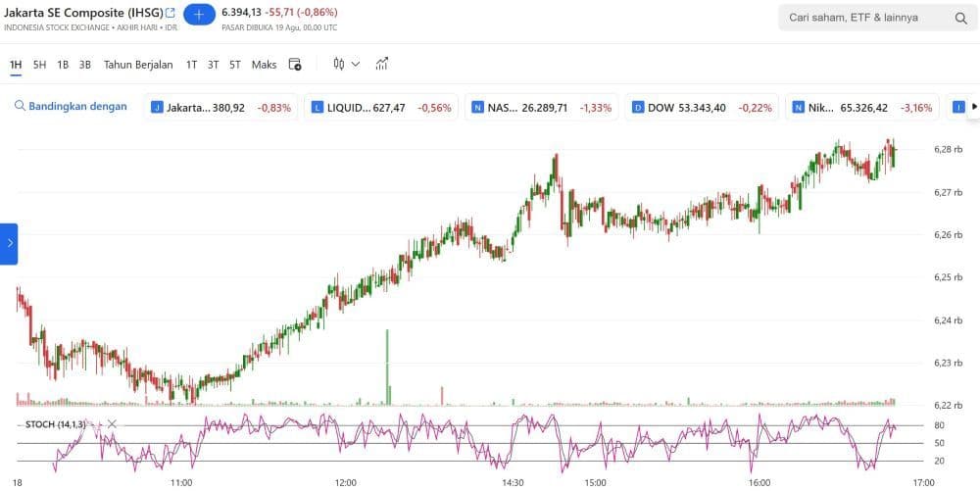The height and width of the screenshot is (491, 980).
Task: Click the 16:00 time axis label
Action: coord(759,483)
